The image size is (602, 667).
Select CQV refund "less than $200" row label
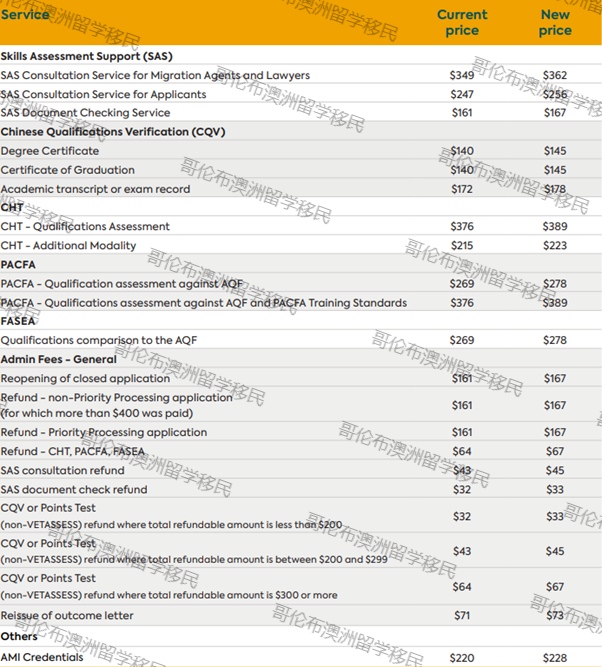pyautogui.click(x=171, y=516)
